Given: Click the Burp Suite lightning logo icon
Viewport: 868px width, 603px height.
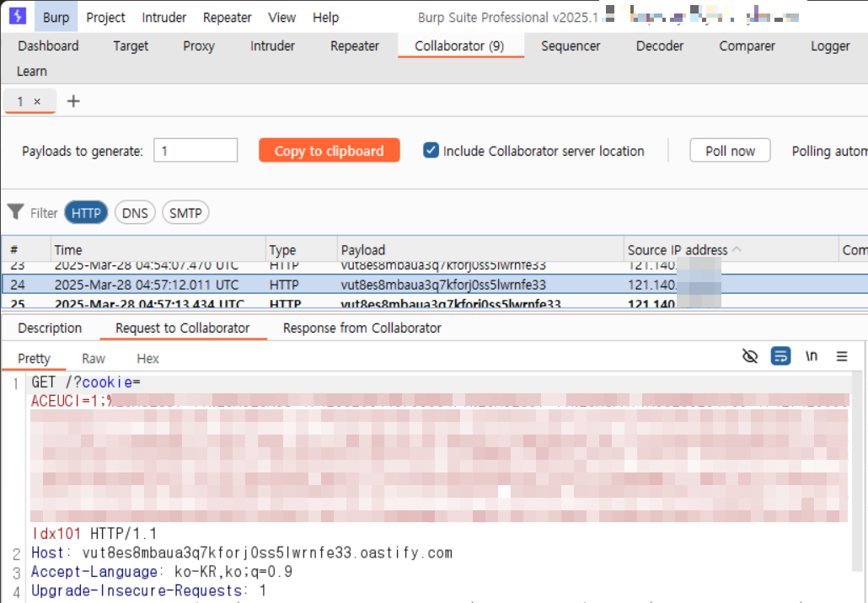Looking at the screenshot, I should point(18,16).
